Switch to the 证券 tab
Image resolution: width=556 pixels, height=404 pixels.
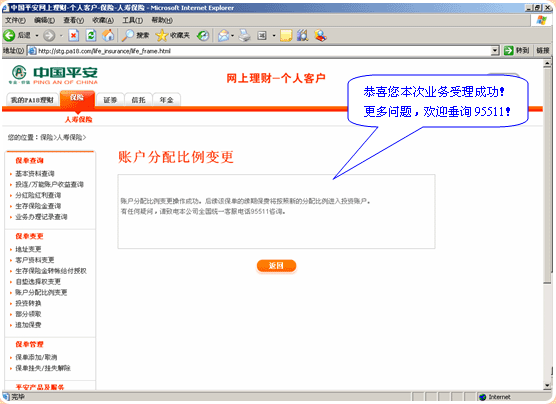click(x=110, y=100)
